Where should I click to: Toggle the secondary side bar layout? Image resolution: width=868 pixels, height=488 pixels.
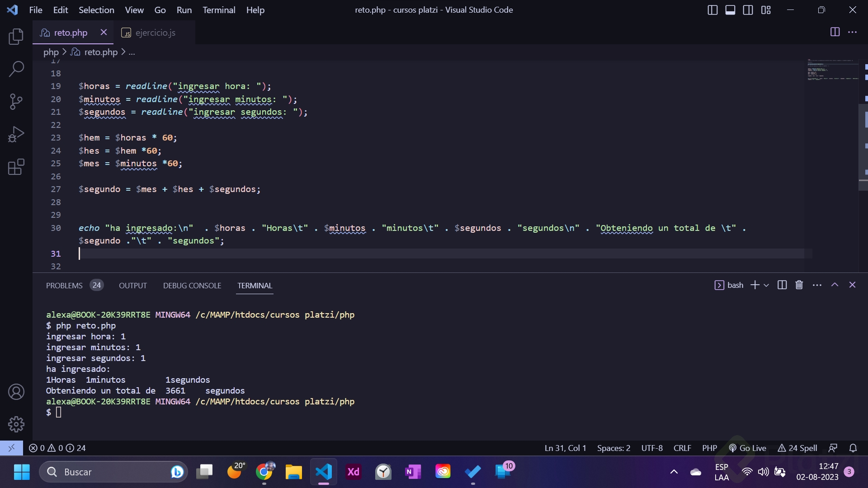click(x=748, y=10)
